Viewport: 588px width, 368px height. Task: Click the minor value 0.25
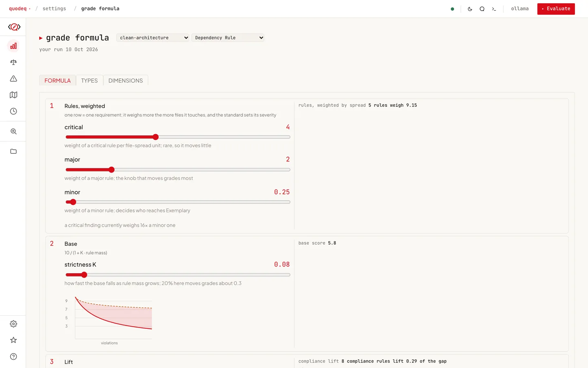[x=282, y=192]
